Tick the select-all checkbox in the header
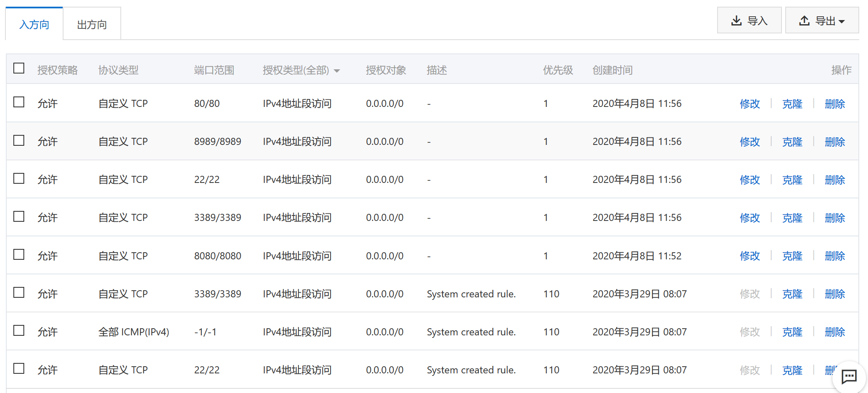Image resolution: width=868 pixels, height=393 pixels. point(19,68)
